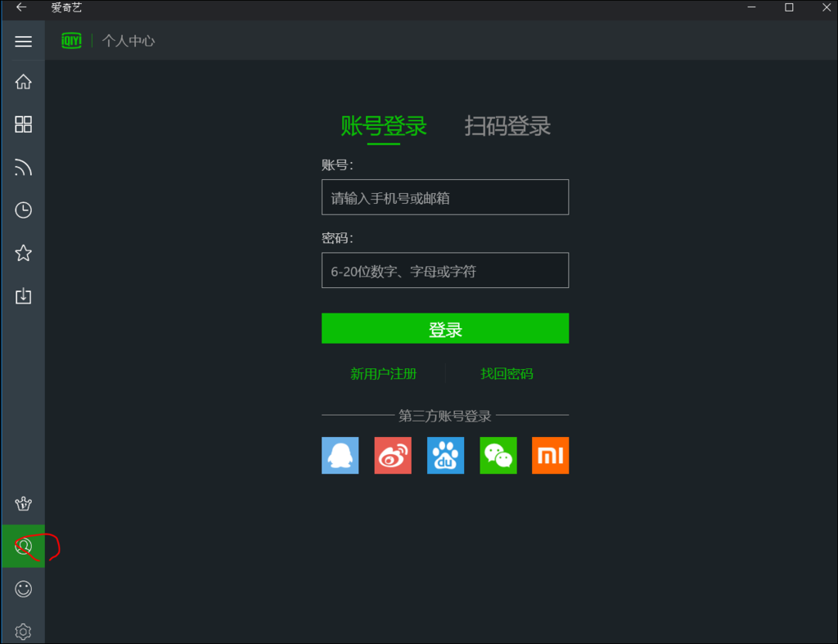Open the subscriptions feed icon

tap(23, 167)
